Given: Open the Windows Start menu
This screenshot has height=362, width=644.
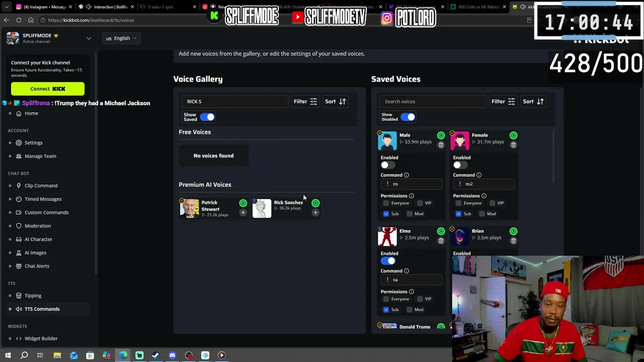Looking at the screenshot, I should [x=8, y=355].
